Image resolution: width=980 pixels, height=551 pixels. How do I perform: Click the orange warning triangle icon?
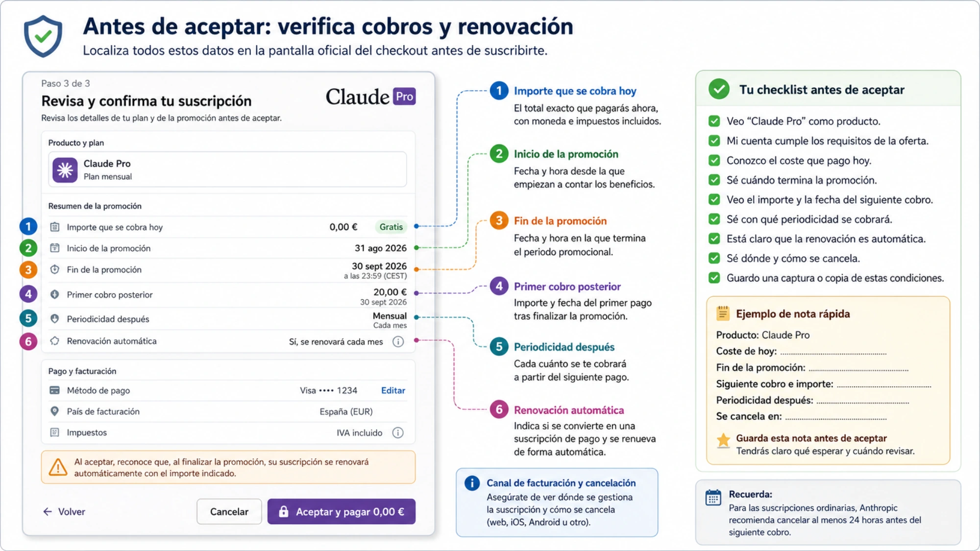[58, 467]
